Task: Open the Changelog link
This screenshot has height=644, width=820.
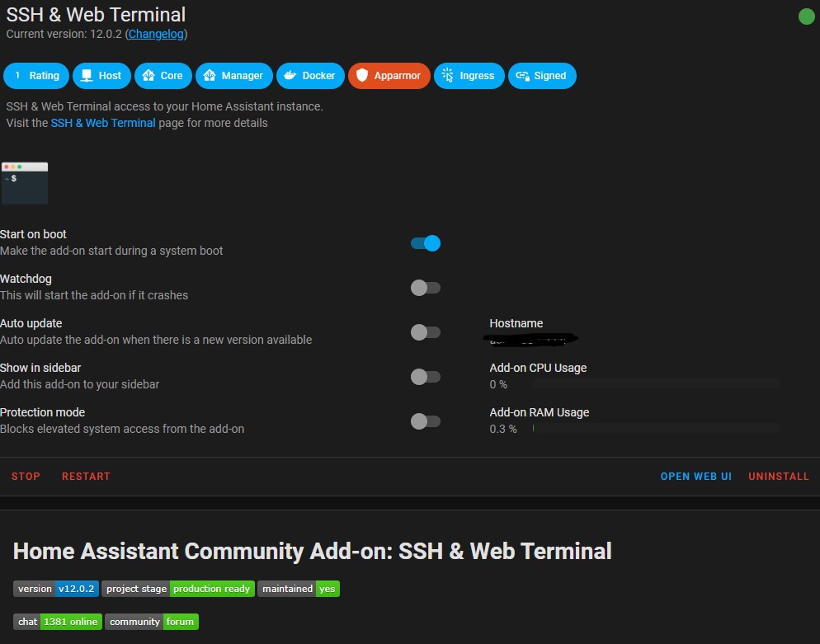Action: pos(156,34)
